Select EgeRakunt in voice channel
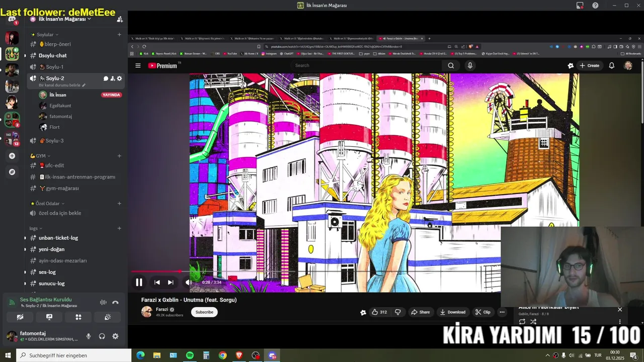 (80, 106)
